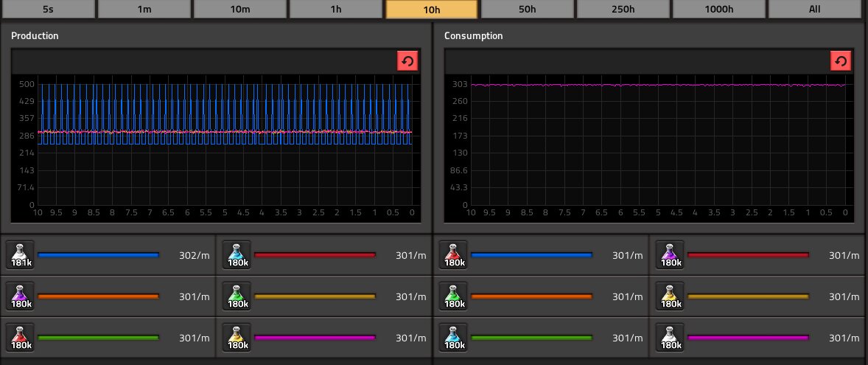Click the red bar for Consumption purple pack

click(749, 255)
